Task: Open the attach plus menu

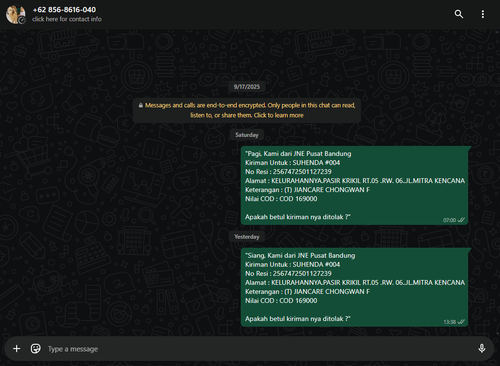Action: click(x=16, y=349)
